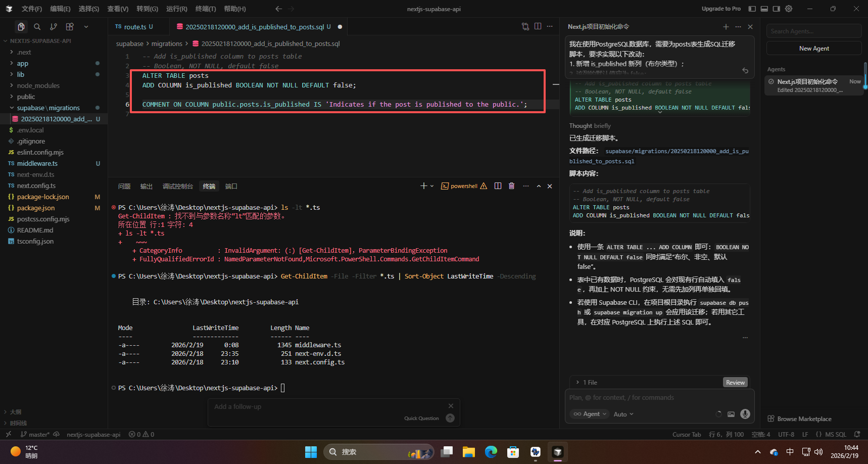Expand the 1 File changes list

click(587, 382)
